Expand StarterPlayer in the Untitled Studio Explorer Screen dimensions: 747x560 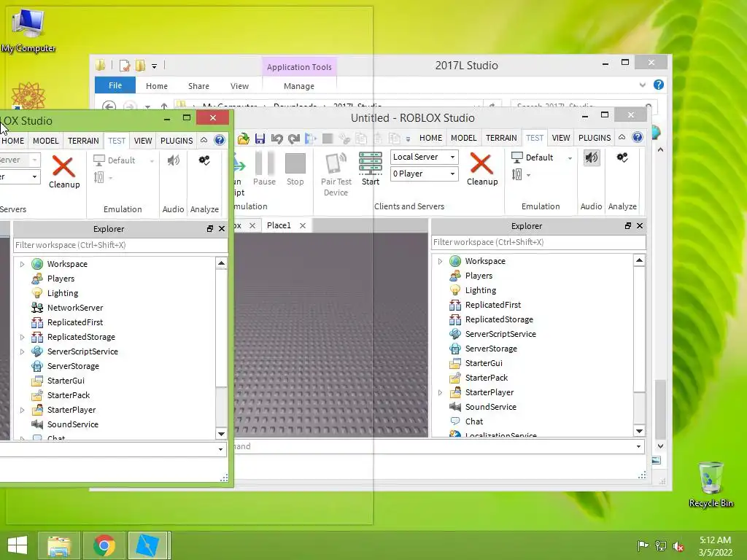(x=440, y=392)
